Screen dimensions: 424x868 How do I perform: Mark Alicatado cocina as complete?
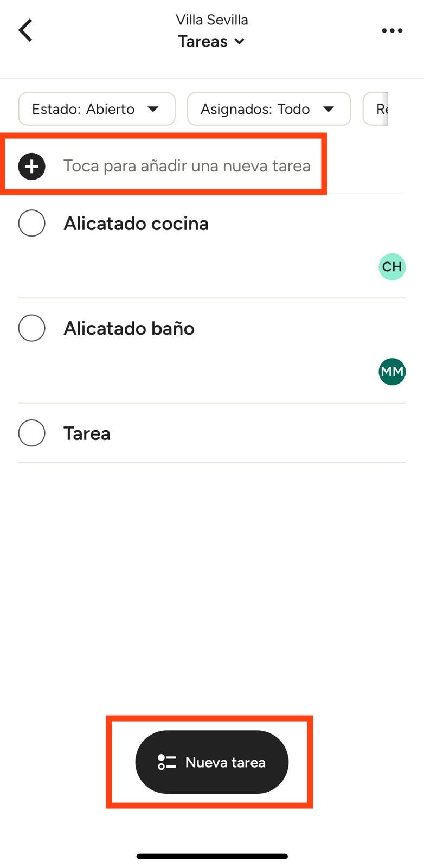click(x=31, y=224)
